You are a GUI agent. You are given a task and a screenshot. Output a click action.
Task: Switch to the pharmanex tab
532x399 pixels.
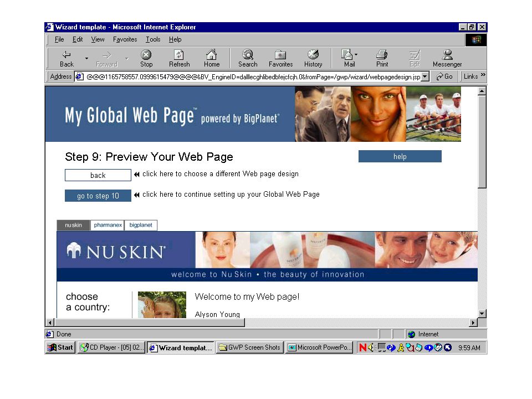[x=108, y=226]
